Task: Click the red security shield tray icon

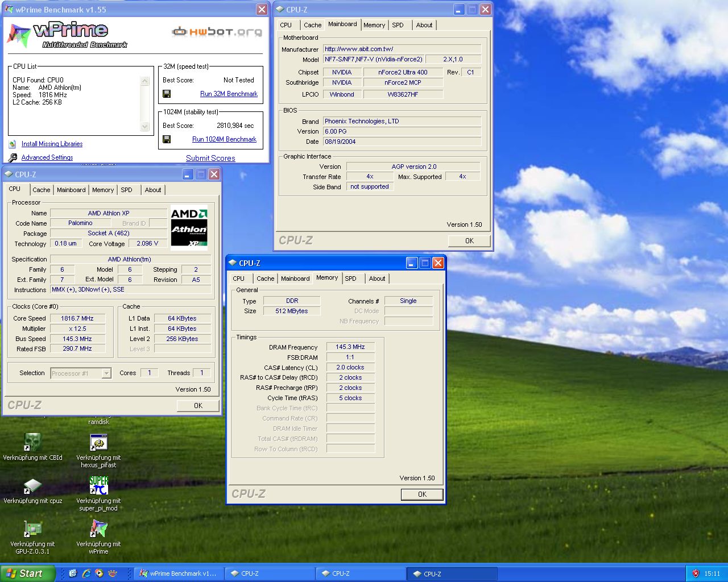Action: pos(696,573)
